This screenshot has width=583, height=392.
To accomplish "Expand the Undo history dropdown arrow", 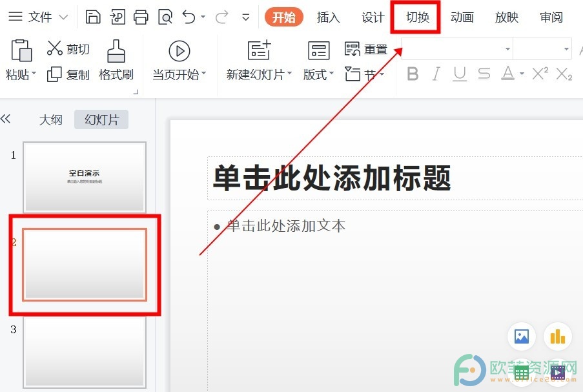I will (203, 17).
